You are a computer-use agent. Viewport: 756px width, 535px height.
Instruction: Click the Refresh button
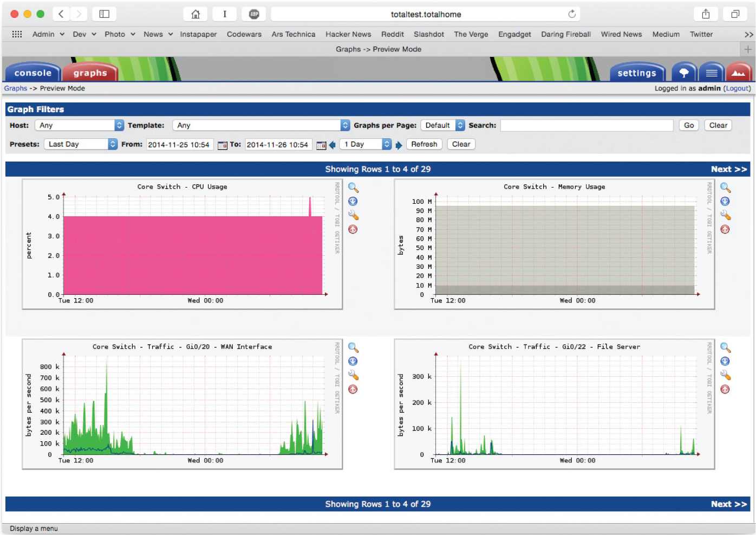click(424, 144)
